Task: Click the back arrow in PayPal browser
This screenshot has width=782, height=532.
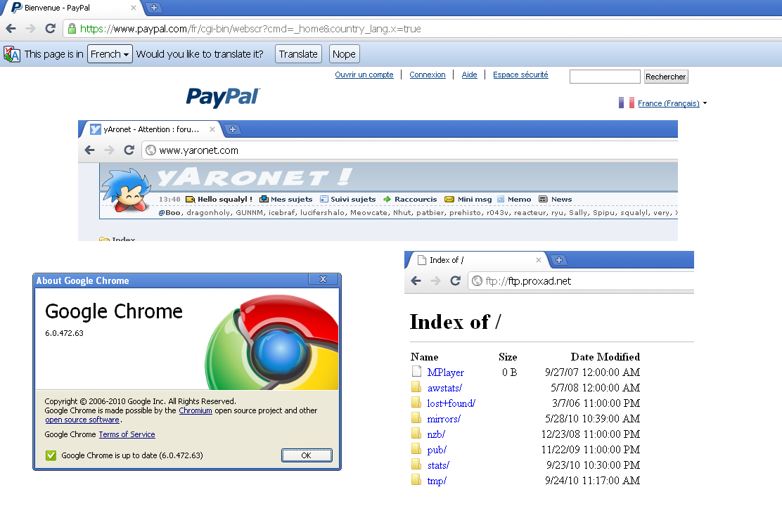Action: click(11, 29)
